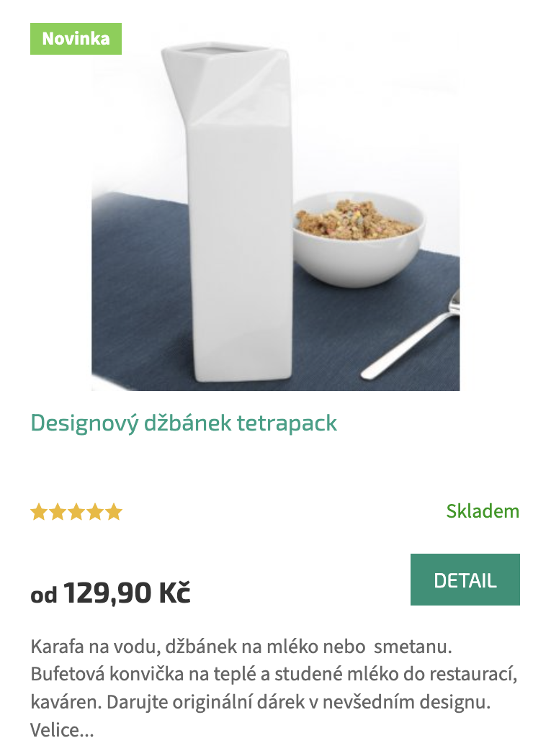
Task: Click the truncated text ending Velice…
Action: [62, 730]
